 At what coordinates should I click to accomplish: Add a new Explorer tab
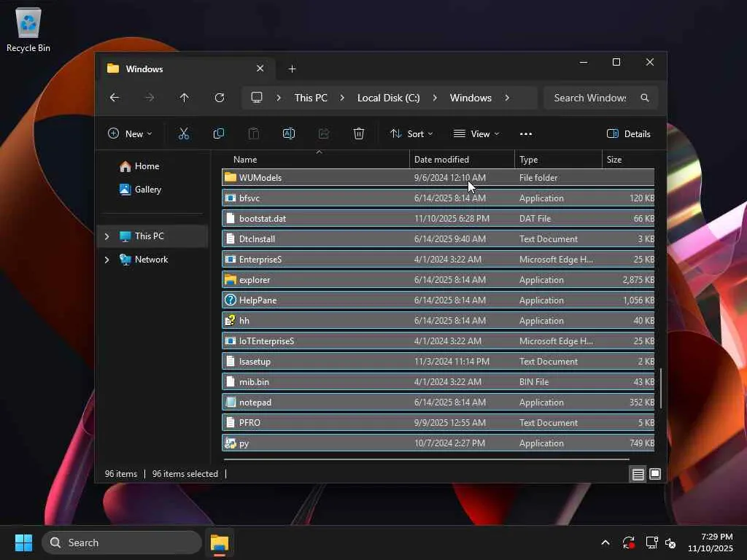(292, 69)
